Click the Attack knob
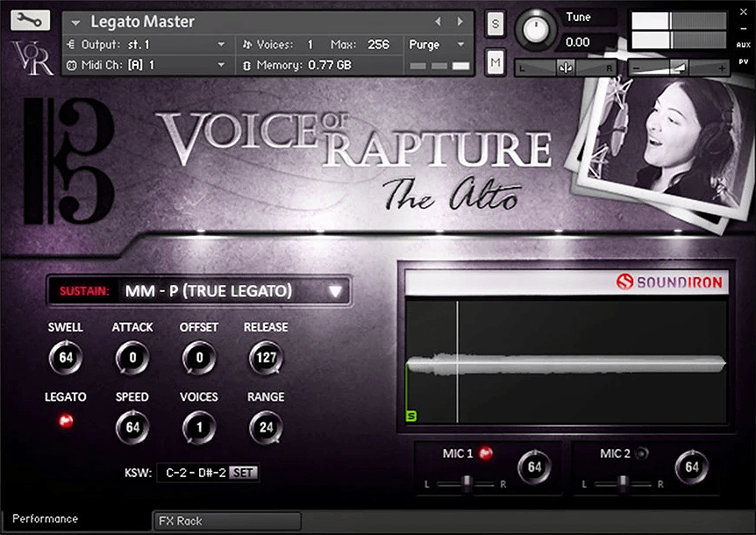Screen dimensions: 756x535 point(132,358)
